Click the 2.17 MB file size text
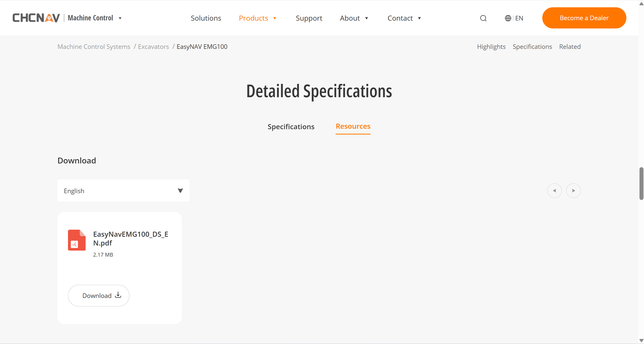The width and height of the screenshot is (644, 344). (103, 255)
